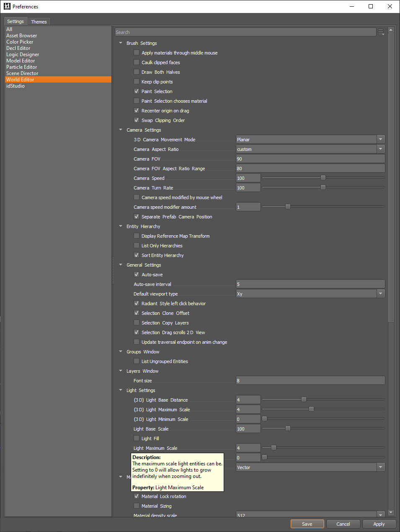Uncheck Selection Clone Offset
This screenshot has width=400, height=532.
coord(137,313)
